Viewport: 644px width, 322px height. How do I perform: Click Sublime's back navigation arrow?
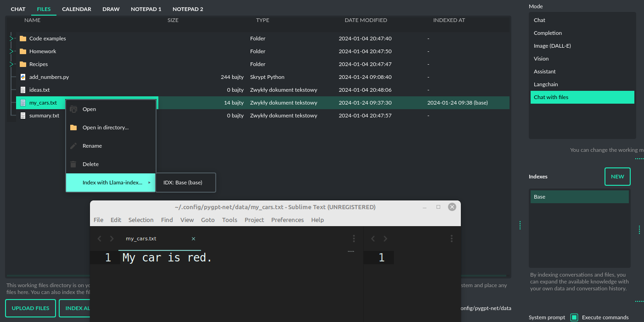(99, 239)
